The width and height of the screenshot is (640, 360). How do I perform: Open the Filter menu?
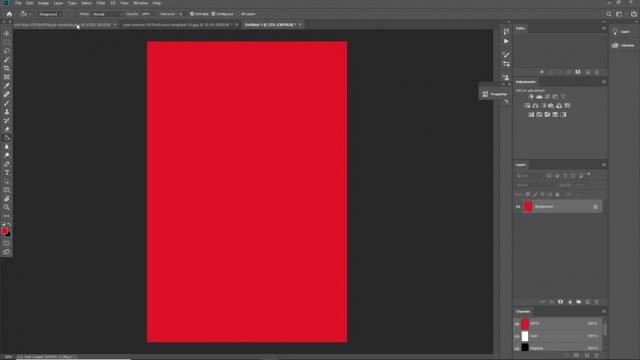point(101,3)
